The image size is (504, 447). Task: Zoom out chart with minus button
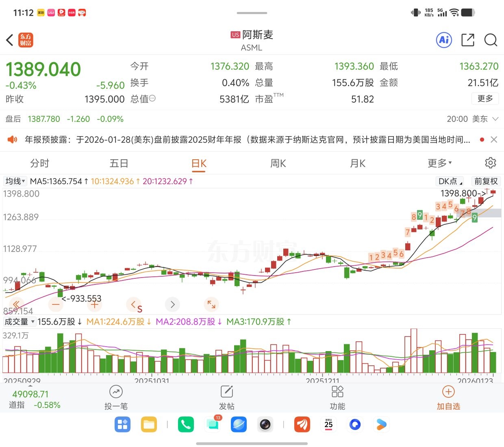pos(56,304)
